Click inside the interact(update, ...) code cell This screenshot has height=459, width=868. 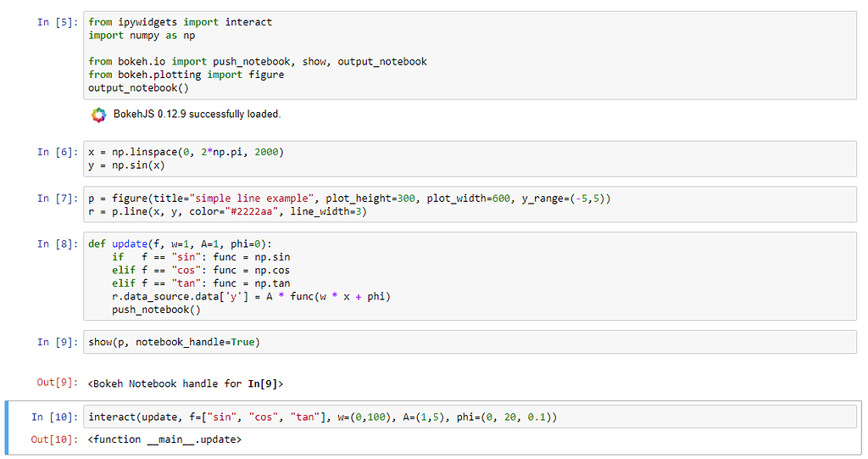pyautogui.click(x=322, y=417)
